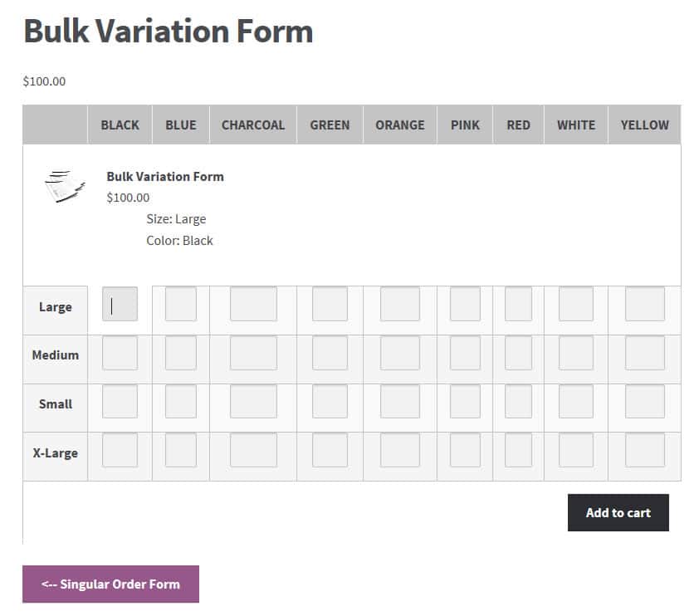The height and width of the screenshot is (616, 699).
Task: Click the product thumbnail image
Action: [x=65, y=186]
